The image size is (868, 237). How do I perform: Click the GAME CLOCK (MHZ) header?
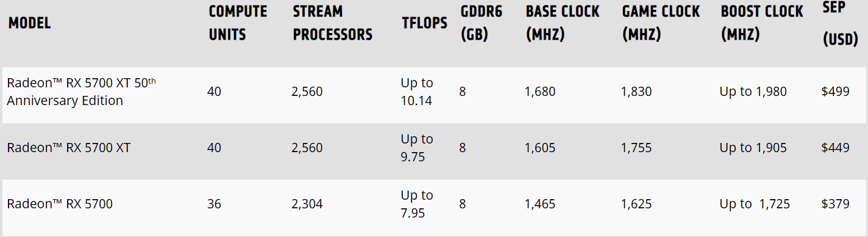click(x=661, y=23)
